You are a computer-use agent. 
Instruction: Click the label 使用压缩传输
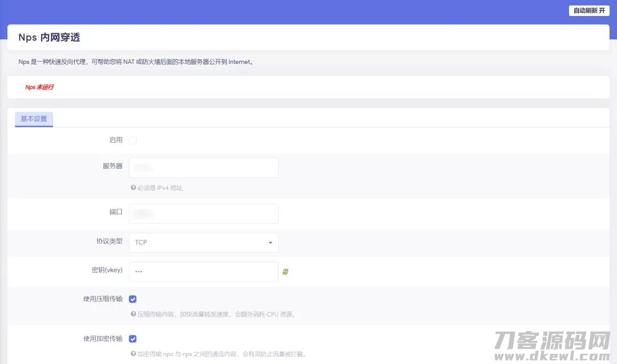103,299
